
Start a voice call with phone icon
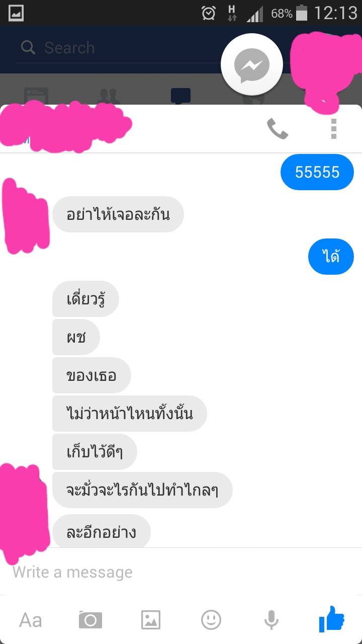(277, 129)
